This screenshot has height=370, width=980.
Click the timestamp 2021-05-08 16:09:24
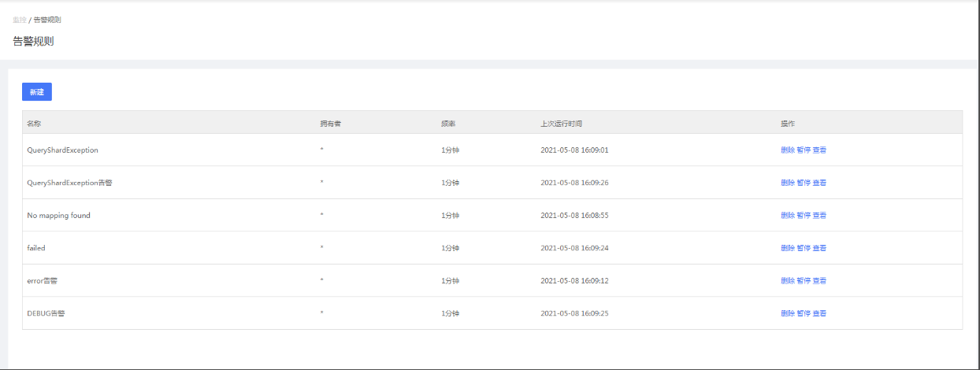tap(574, 248)
